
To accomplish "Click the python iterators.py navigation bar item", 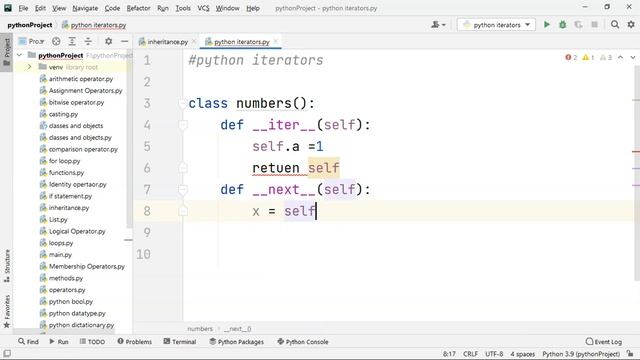I will coord(94,25).
